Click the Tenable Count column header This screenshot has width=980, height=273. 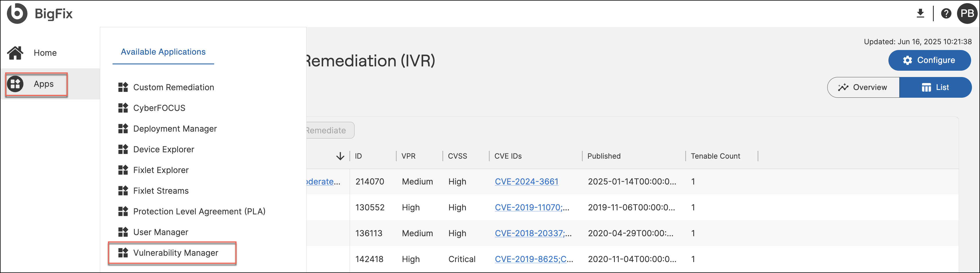pos(715,156)
